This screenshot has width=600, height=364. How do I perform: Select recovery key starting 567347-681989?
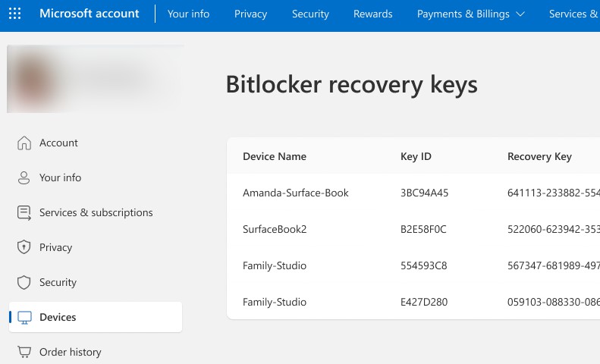tap(553, 265)
